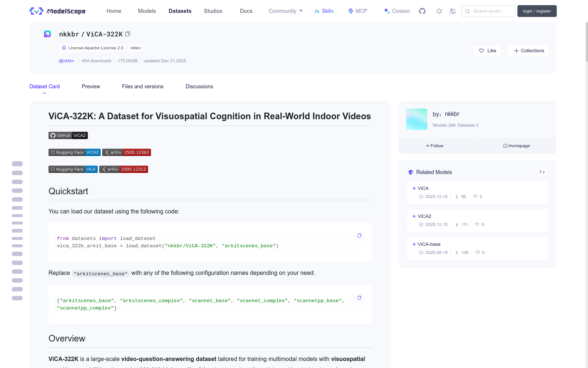This screenshot has width=588, height=368.
Task: Switch language with the translate icon
Action: [x=452, y=11]
